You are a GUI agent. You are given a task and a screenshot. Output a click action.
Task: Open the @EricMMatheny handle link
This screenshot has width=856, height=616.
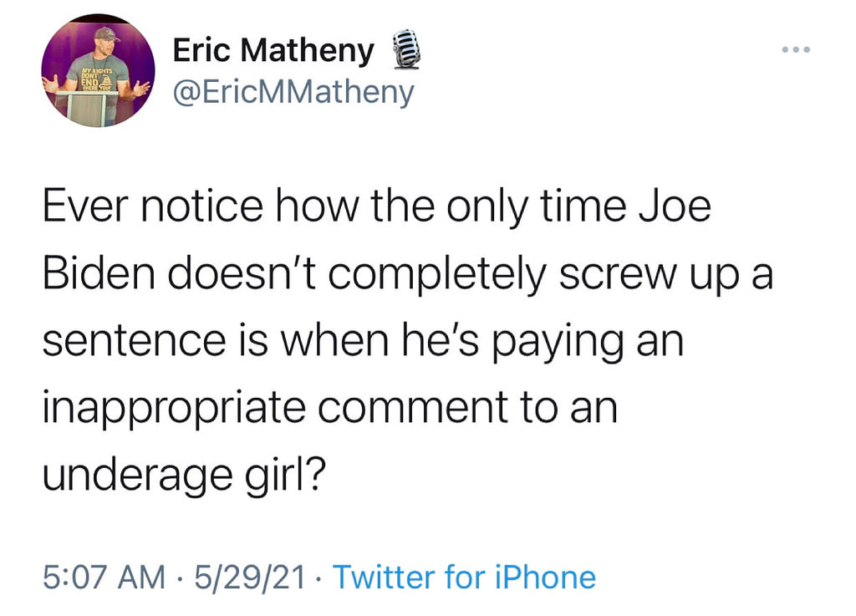pyautogui.click(x=293, y=91)
